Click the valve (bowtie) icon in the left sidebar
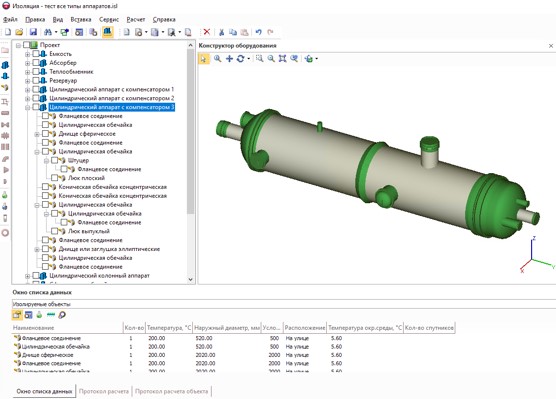 coord(5,125)
